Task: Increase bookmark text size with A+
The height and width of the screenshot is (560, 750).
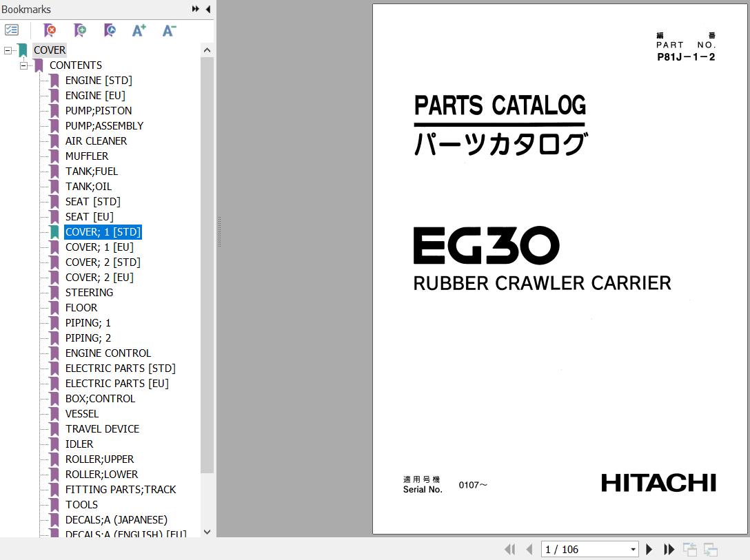Action: click(139, 30)
